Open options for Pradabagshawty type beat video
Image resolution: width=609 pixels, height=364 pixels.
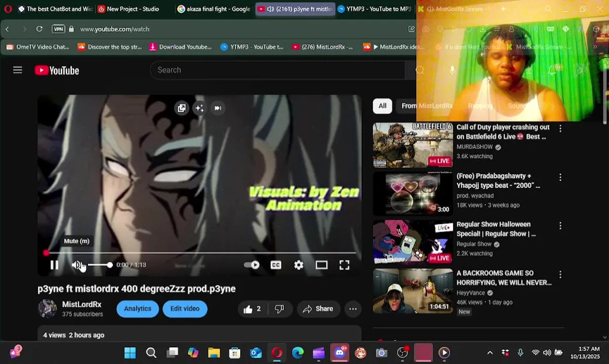click(560, 177)
